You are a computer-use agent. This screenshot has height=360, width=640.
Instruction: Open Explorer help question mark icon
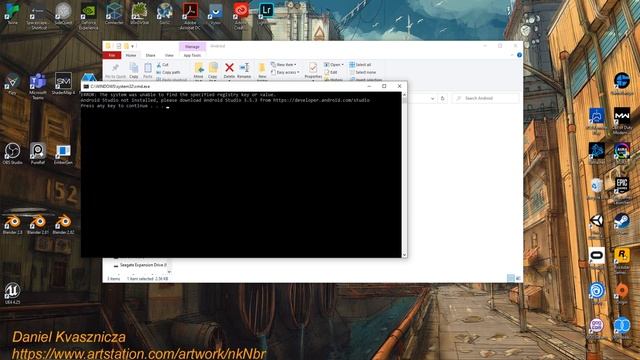(519, 55)
